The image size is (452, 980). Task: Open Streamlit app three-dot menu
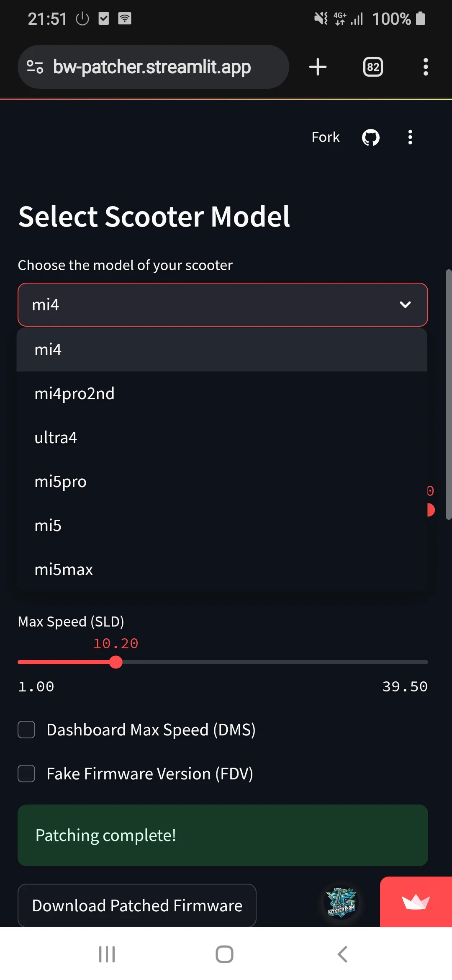point(410,137)
